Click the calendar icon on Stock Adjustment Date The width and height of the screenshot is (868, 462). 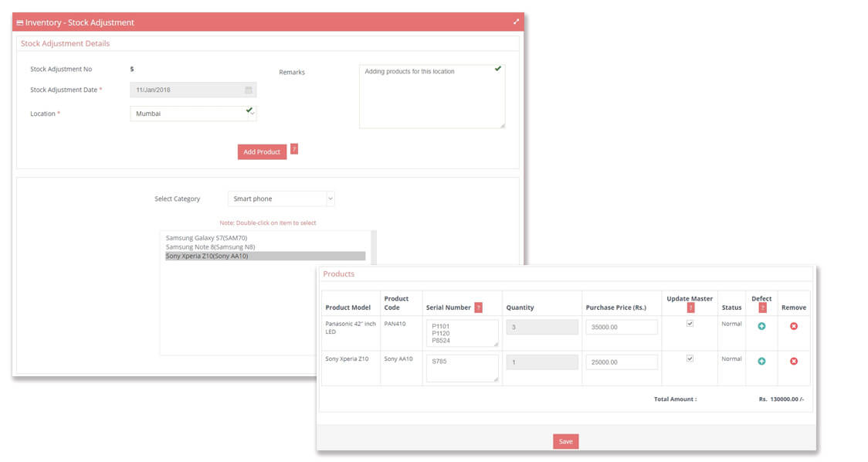pos(249,90)
